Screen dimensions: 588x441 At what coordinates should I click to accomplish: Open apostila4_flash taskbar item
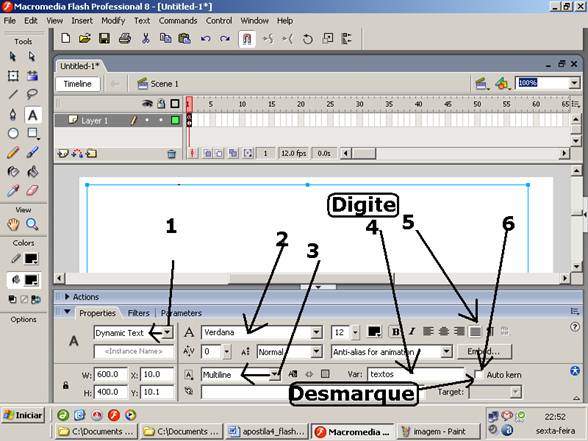[266, 432]
